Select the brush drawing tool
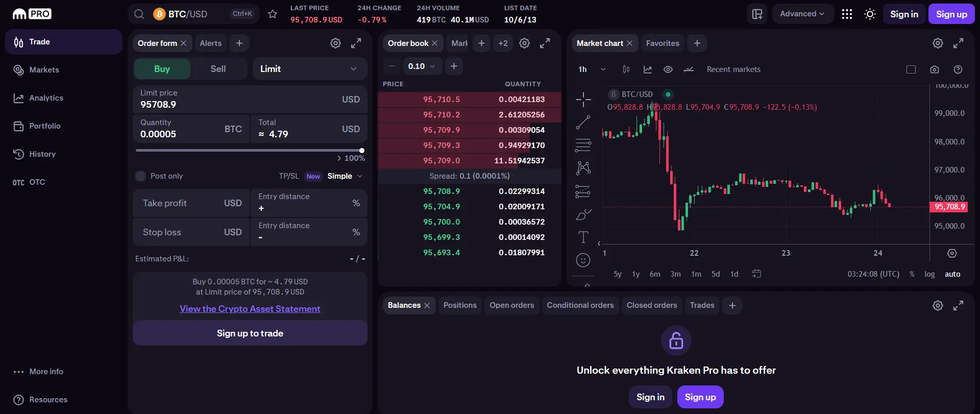The width and height of the screenshot is (980, 414). [583, 214]
